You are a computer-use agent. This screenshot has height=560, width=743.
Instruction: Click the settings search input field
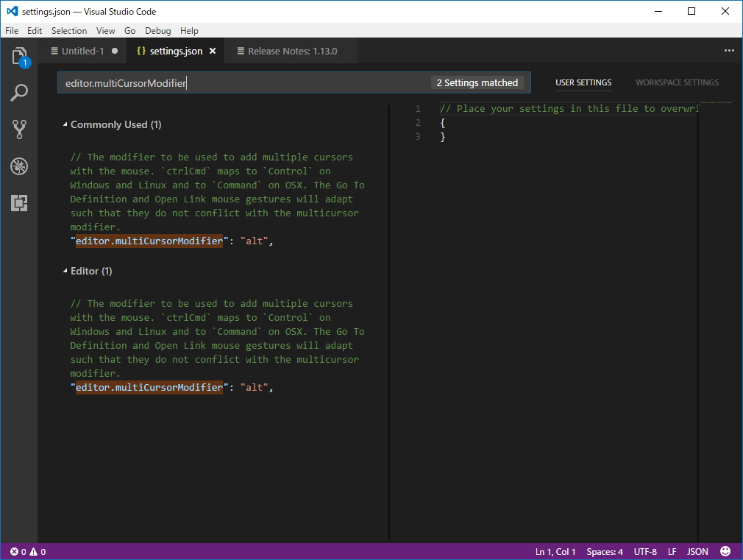[x=221, y=82]
